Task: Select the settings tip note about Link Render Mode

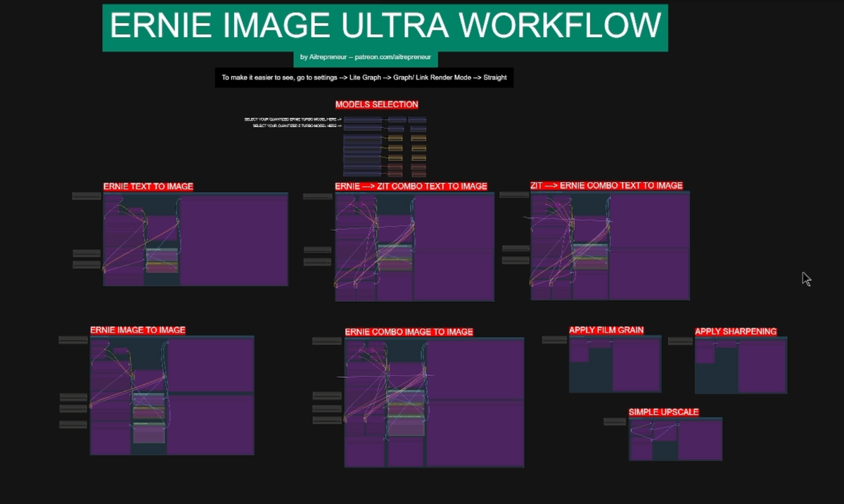Action: (364, 77)
